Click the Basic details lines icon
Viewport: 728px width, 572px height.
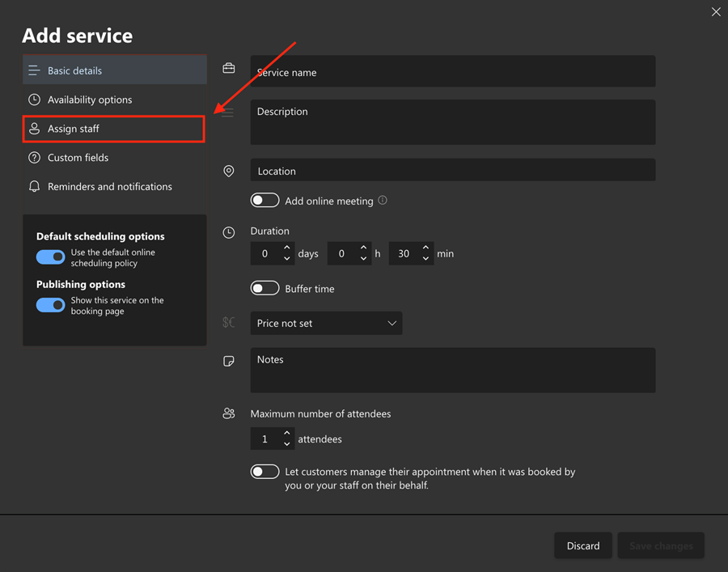click(34, 70)
